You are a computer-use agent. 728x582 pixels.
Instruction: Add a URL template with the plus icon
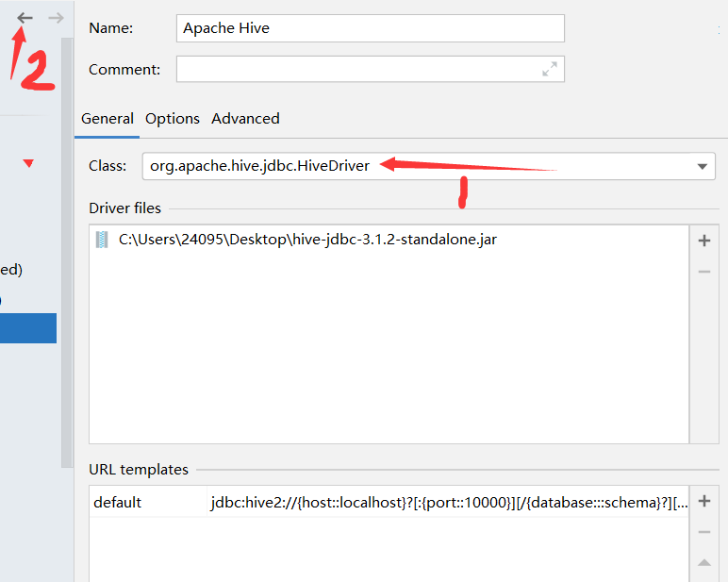coord(704,501)
